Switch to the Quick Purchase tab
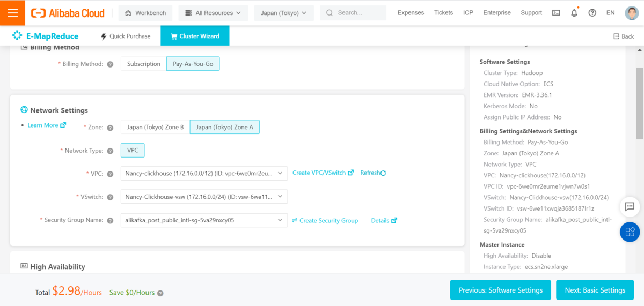Screen dimensions: 644x306 point(126,36)
